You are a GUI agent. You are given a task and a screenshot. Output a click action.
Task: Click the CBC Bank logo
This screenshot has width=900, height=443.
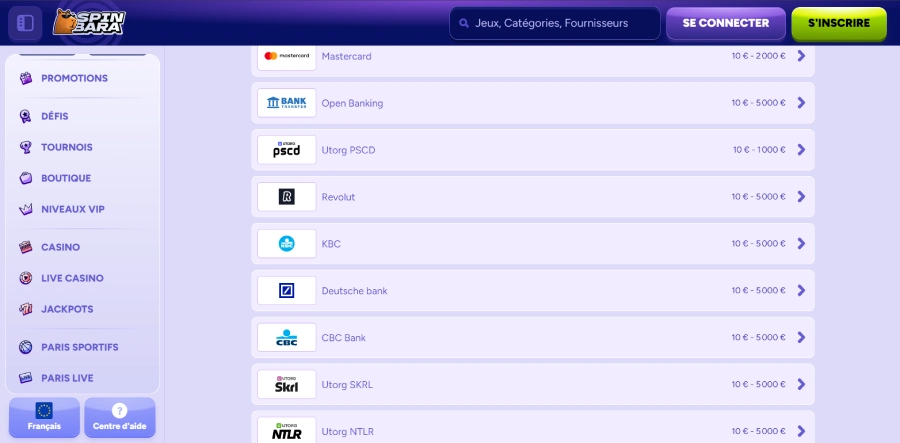click(287, 338)
